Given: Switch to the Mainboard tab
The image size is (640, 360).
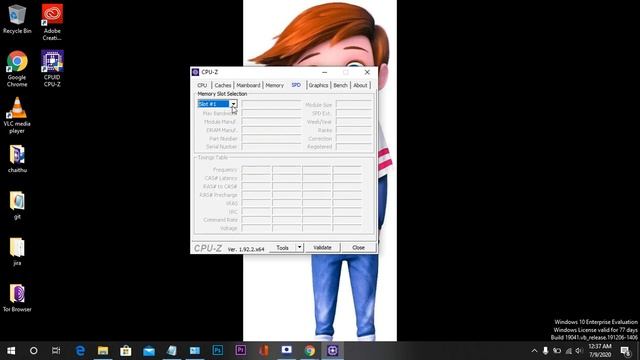Looking at the screenshot, I should (x=248, y=85).
